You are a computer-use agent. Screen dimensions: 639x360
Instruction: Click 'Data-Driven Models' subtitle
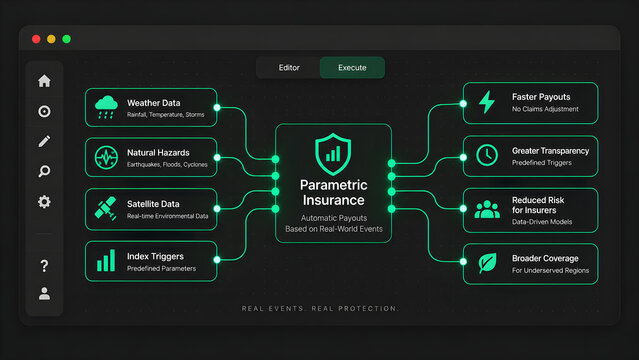tap(542, 222)
